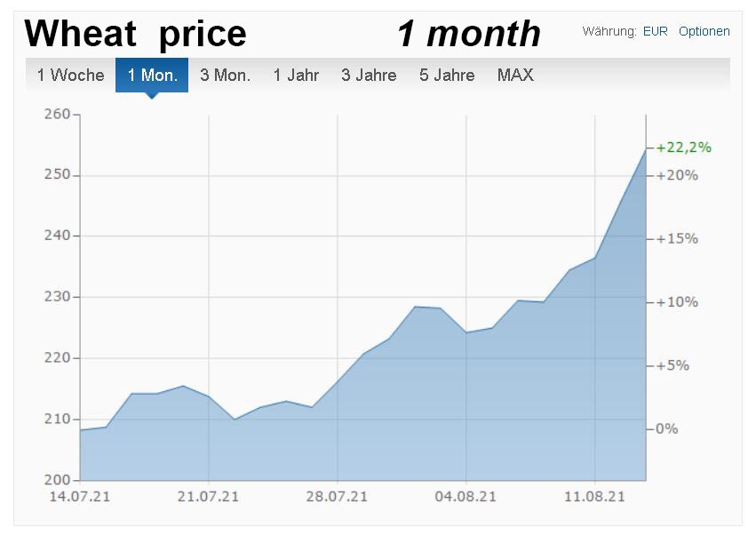
Task: Click the chart peak at top right
Action: pos(645,148)
